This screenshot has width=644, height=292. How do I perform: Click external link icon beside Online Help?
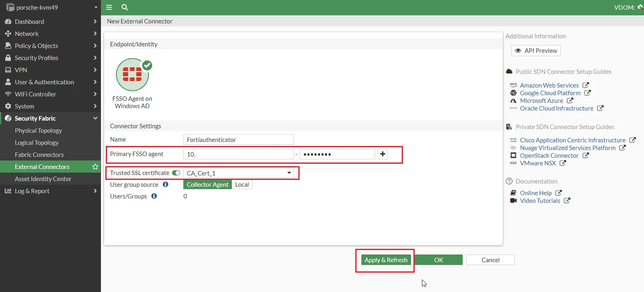click(558, 193)
